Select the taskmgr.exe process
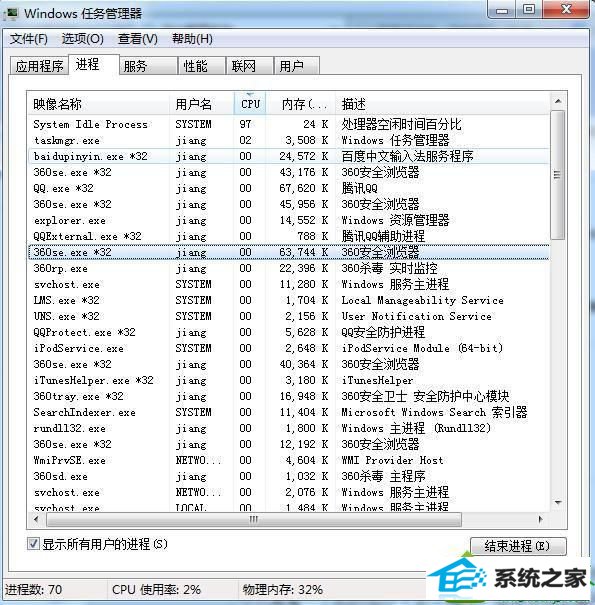This screenshot has height=605, width=595. pos(289,140)
